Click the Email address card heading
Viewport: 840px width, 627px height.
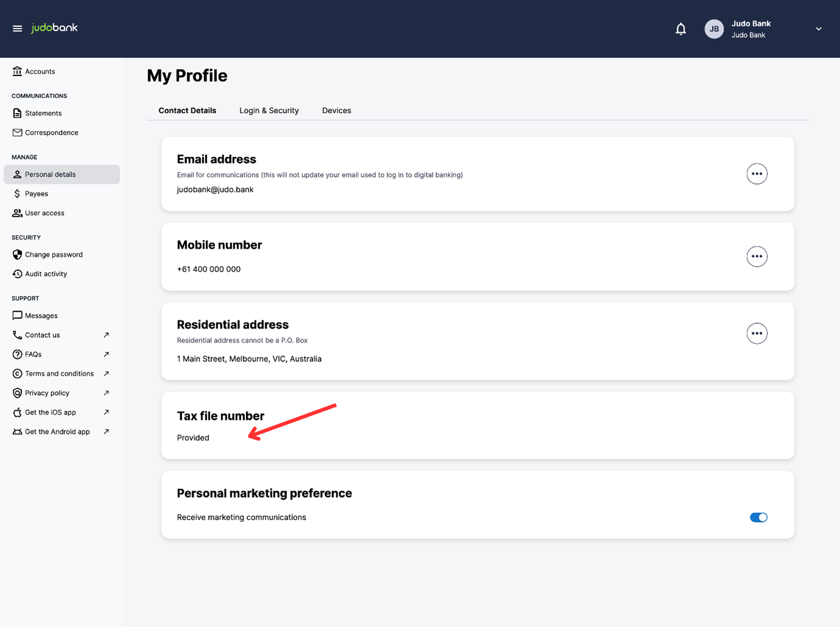click(216, 159)
